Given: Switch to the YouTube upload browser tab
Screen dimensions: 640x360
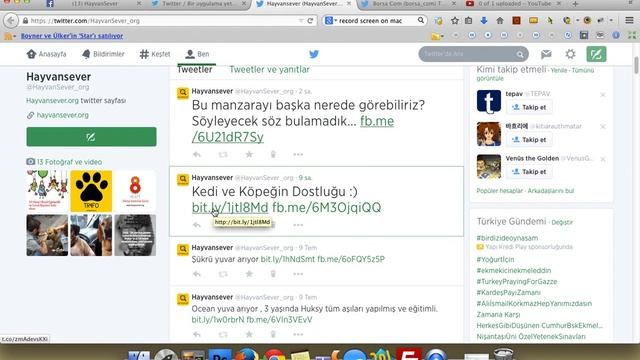Looking at the screenshot, I should [514, 4].
